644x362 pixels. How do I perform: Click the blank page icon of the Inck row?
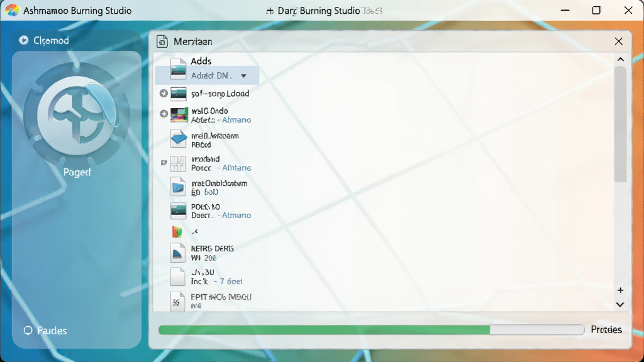click(x=178, y=277)
